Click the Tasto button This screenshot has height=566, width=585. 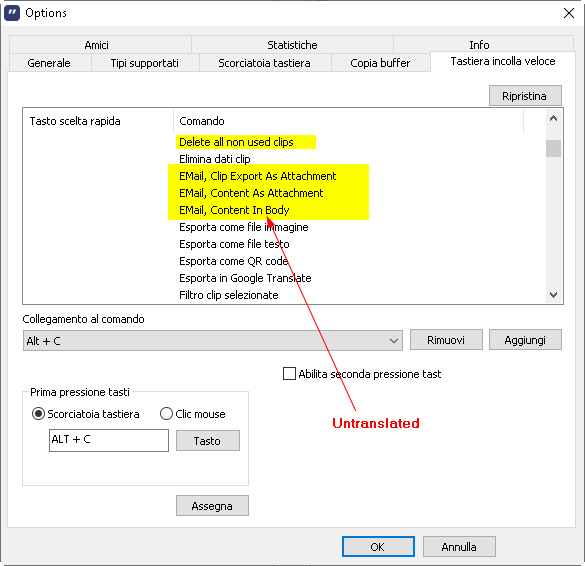click(x=207, y=441)
